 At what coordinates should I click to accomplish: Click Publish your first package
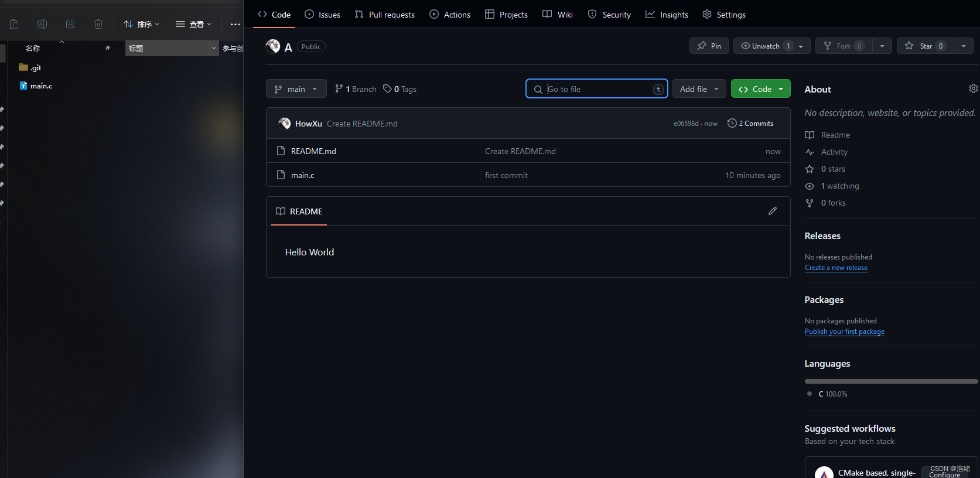(x=844, y=332)
